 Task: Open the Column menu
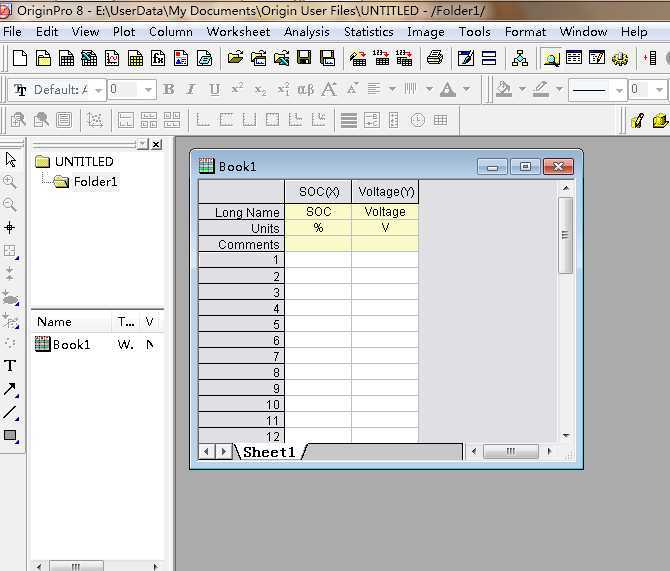(170, 32)
